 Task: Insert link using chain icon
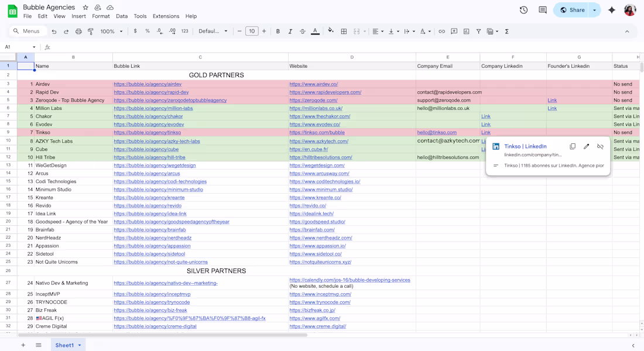click(x=441, y=31)
